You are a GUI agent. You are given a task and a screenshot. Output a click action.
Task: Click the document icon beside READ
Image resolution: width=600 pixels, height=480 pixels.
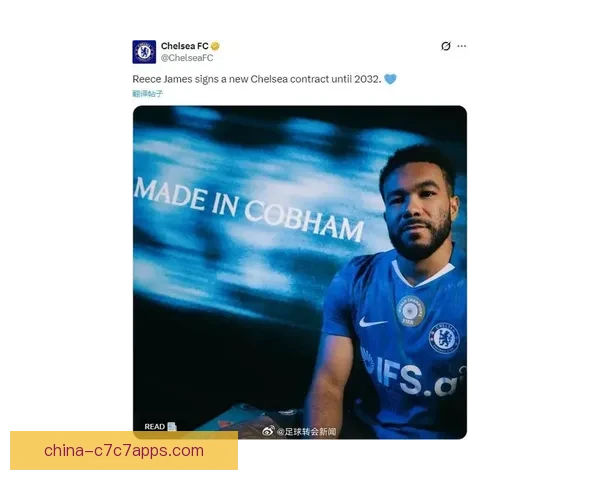(172, 426)
